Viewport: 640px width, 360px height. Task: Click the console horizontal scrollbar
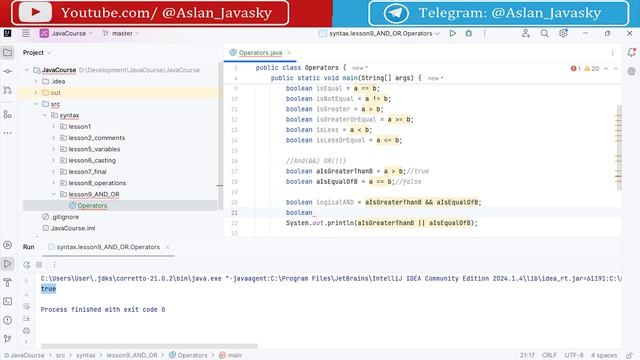[149, 346]
